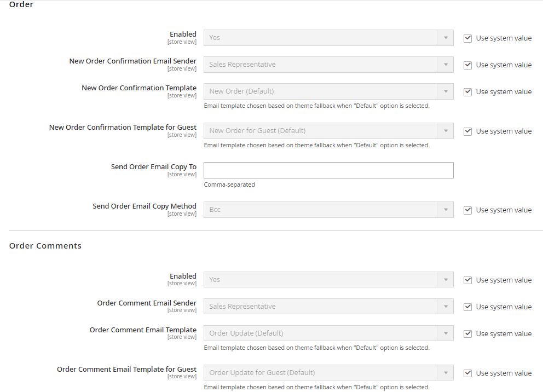This screenshot has width=543, height=392.
Task: Click the Order Comments section header
Action: point(45,245)
